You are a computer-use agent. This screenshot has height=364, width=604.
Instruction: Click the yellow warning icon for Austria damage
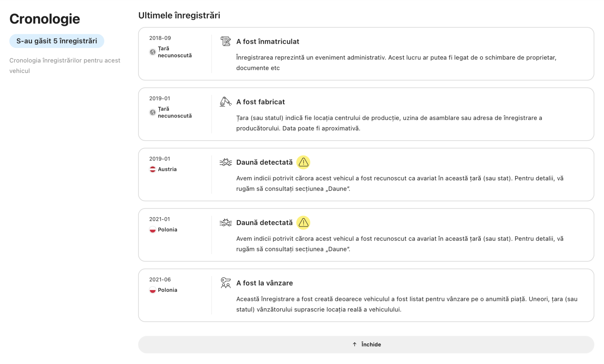[x=303, y=162]
